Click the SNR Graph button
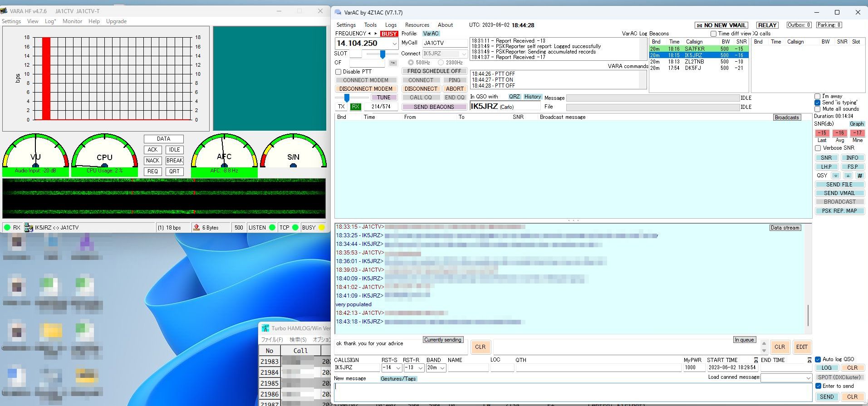Image resolution: width=868 pixels, height=406 pixels. [x=857, y=124]
